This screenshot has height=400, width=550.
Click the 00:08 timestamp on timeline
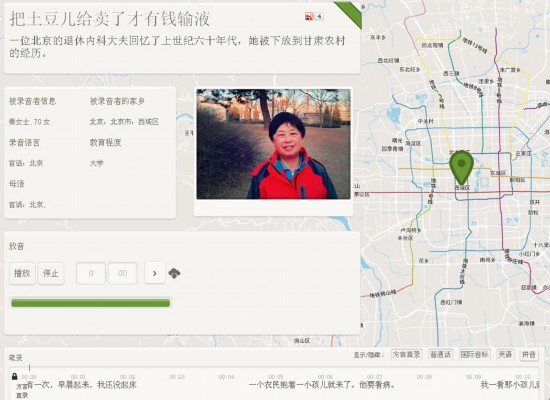pos(424,377)
